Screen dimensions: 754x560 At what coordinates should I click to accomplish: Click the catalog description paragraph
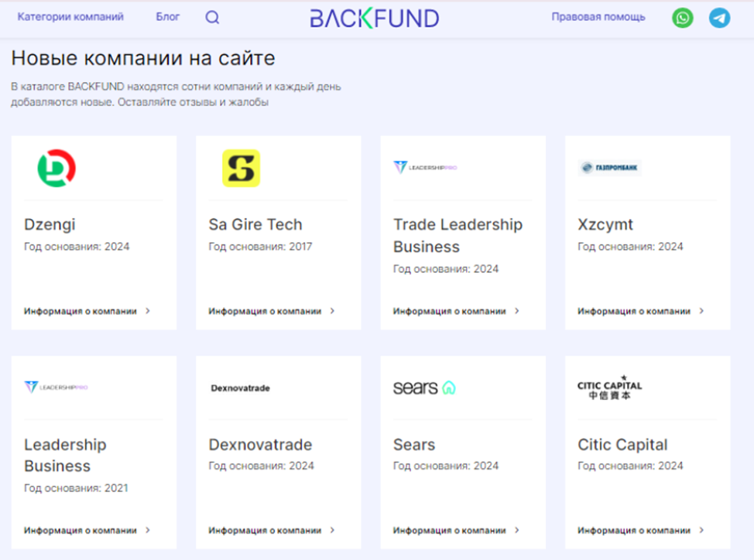[176, 94]
